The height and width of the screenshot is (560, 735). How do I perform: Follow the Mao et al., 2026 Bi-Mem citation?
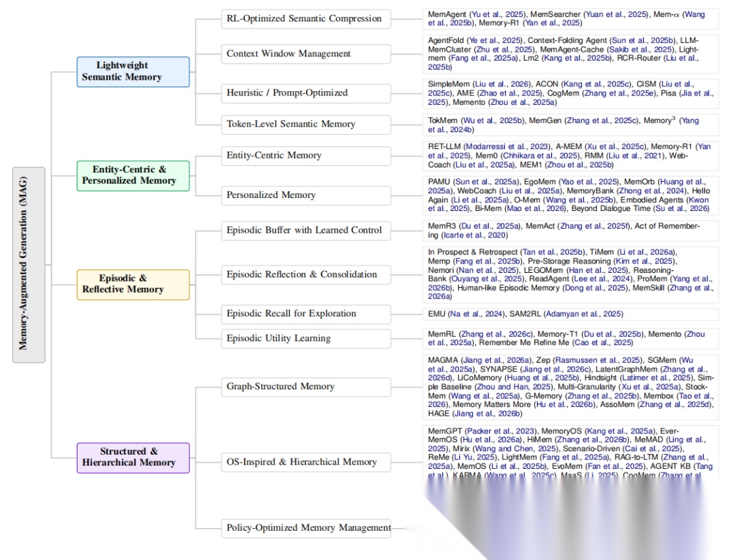[536, 208]
